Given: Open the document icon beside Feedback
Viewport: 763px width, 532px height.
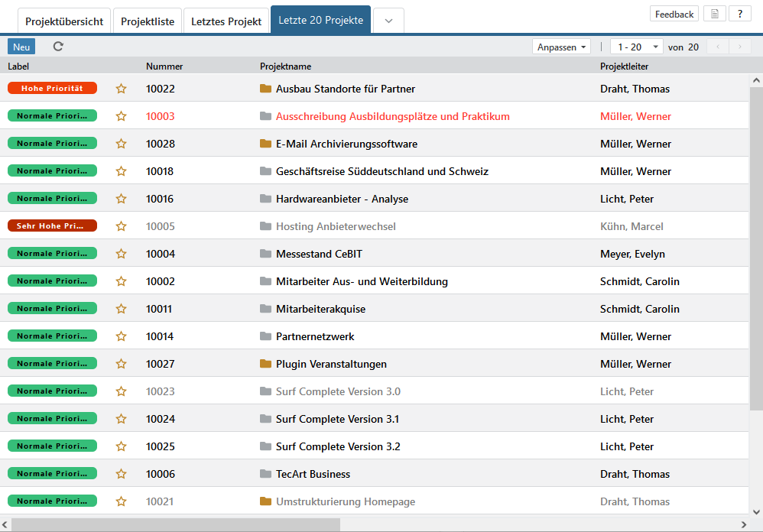Looking at the screenshot, I should [x=714, y=15].
